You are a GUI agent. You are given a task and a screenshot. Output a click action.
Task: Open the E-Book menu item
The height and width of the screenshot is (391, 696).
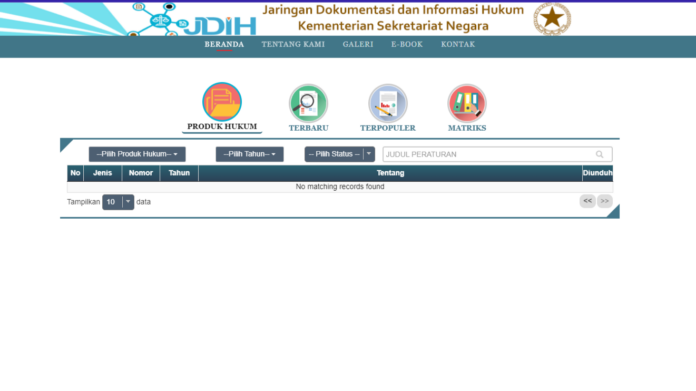point(407,44)
